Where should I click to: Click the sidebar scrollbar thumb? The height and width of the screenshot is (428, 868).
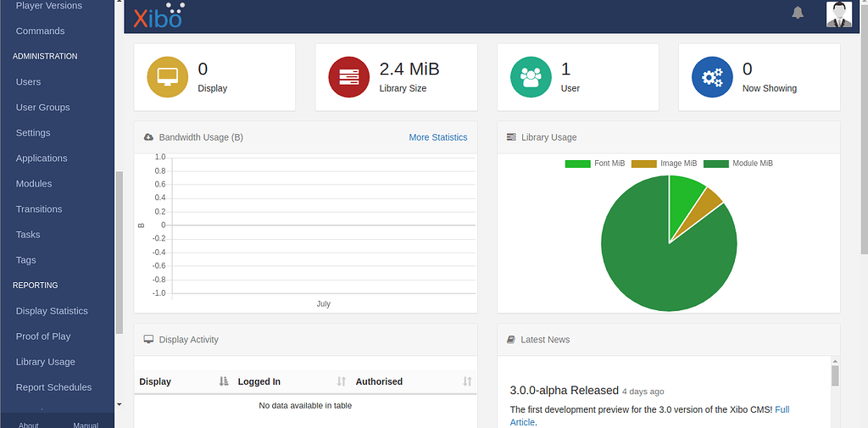click(x=119, y=253)
